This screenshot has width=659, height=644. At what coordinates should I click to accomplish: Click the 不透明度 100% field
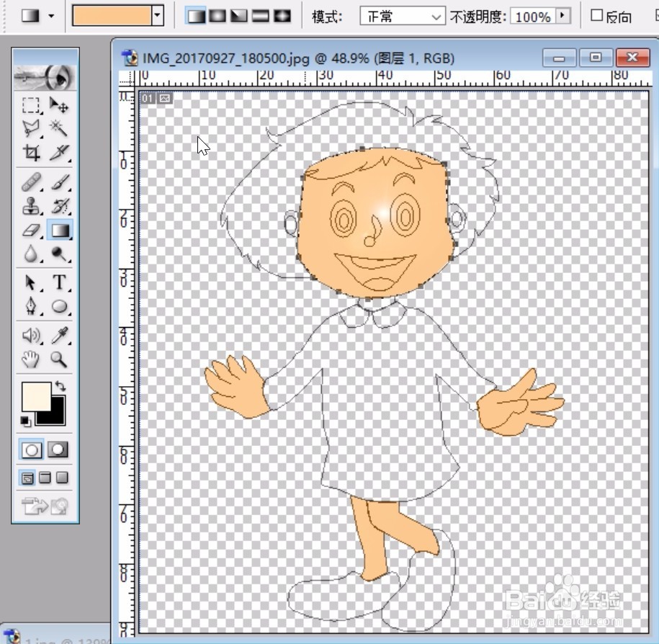click(533, 17)
